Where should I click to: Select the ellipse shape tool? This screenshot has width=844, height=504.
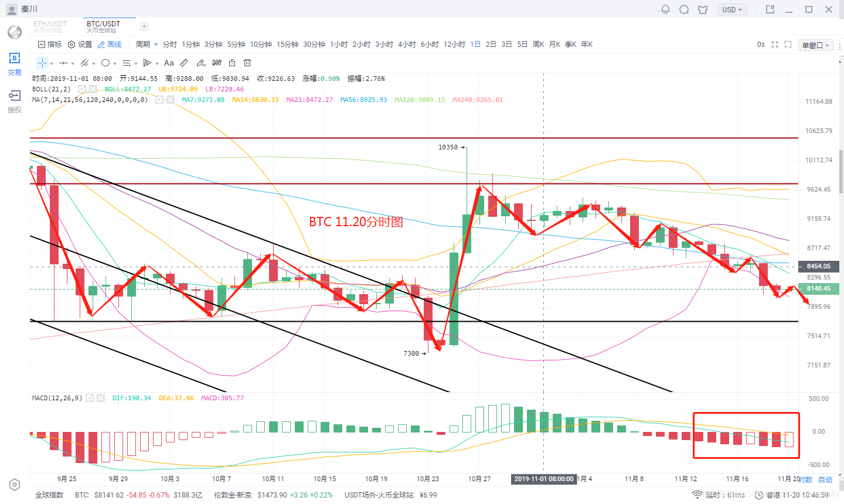click(105, 63)
